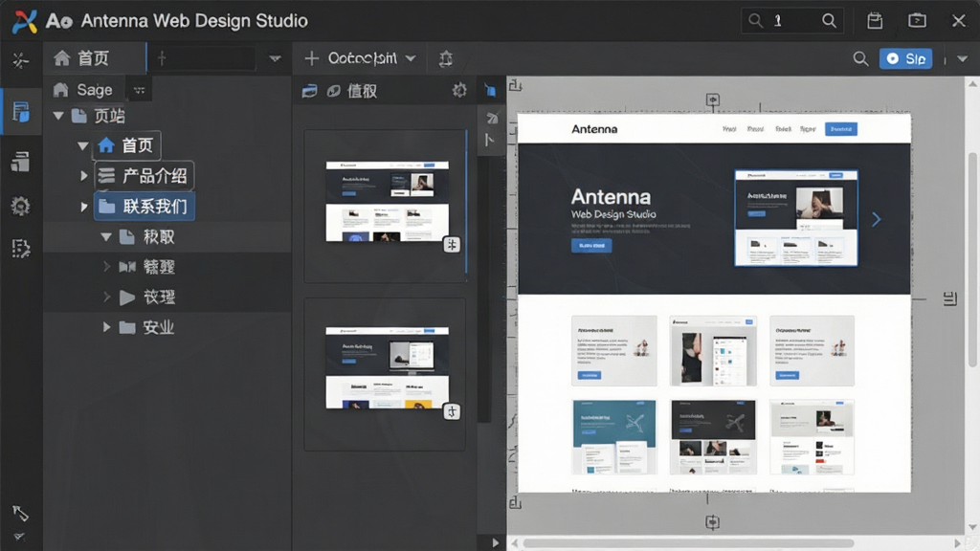Open the dropdown arrow right of Sip
The height and width of the screenshot is (551, 980).
(x=963, y=58)
